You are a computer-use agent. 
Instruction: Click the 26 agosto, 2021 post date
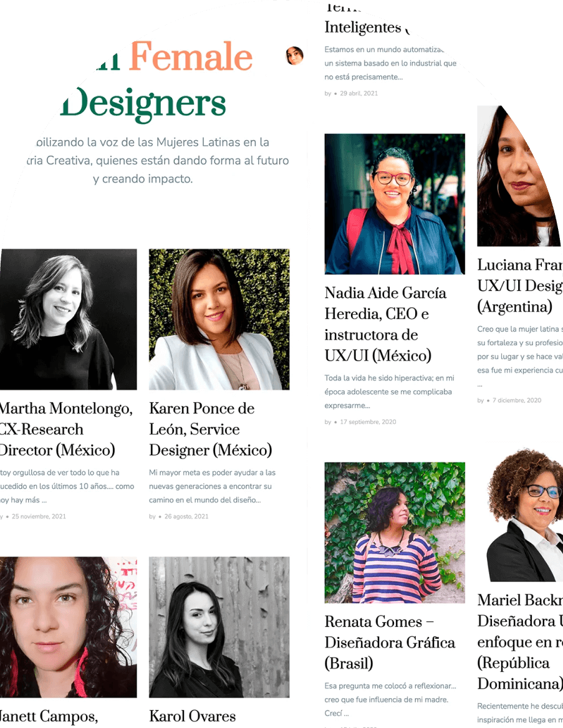point(186,516)
